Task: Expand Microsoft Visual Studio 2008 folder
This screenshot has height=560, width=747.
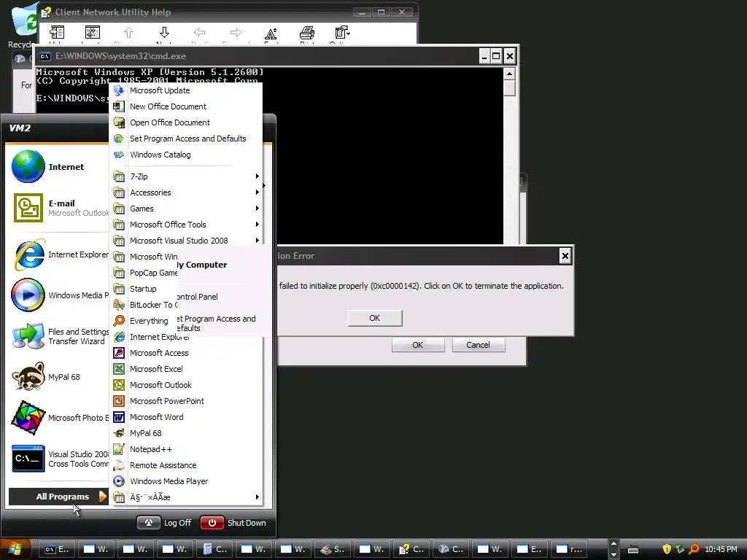Action: [x=186, y=241]
